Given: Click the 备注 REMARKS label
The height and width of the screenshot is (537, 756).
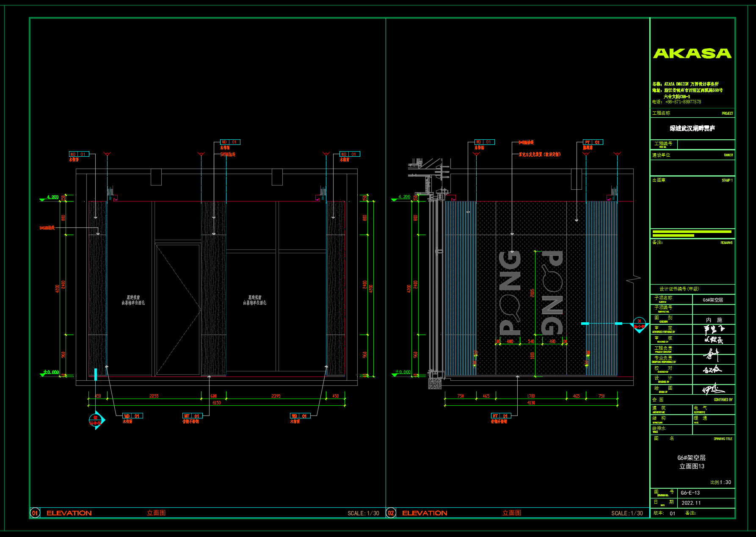Looking at the screenshot, I should tap(693, 242).
